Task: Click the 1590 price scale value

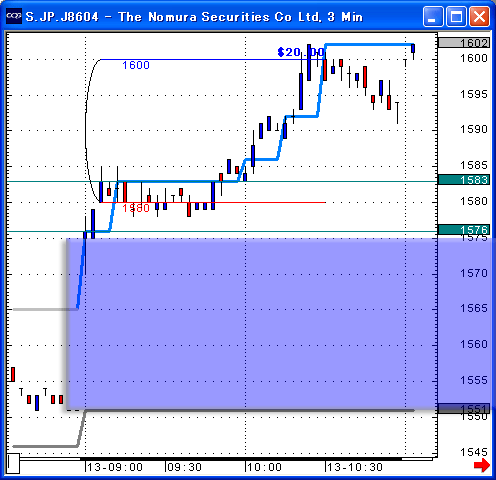Action: pyautogui.click(x=474, y=129)
